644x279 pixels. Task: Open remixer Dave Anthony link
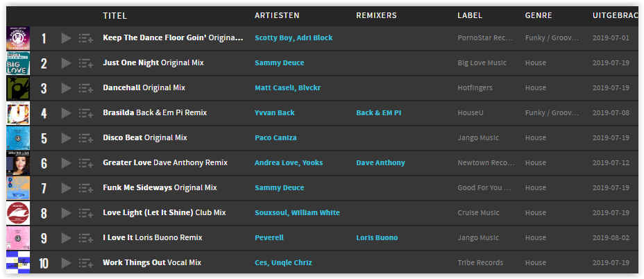click(381, 162)
